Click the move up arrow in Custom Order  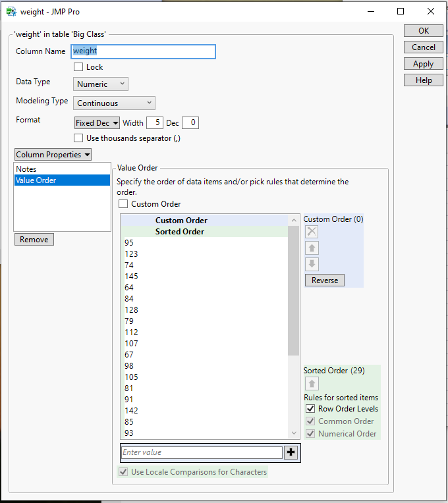pyautogui.click(x=312, y=248)
